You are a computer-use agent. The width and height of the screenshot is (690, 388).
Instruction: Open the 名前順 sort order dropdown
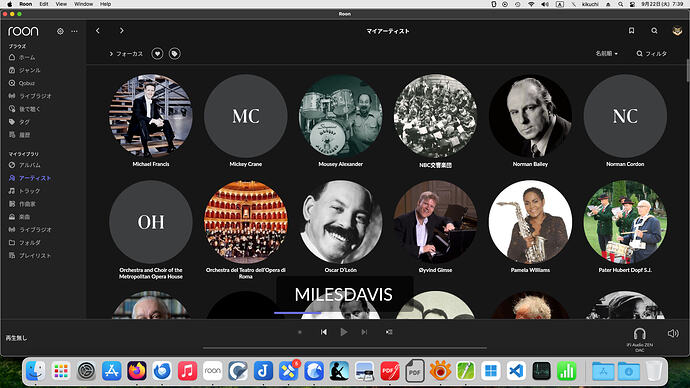pos(606,53)
